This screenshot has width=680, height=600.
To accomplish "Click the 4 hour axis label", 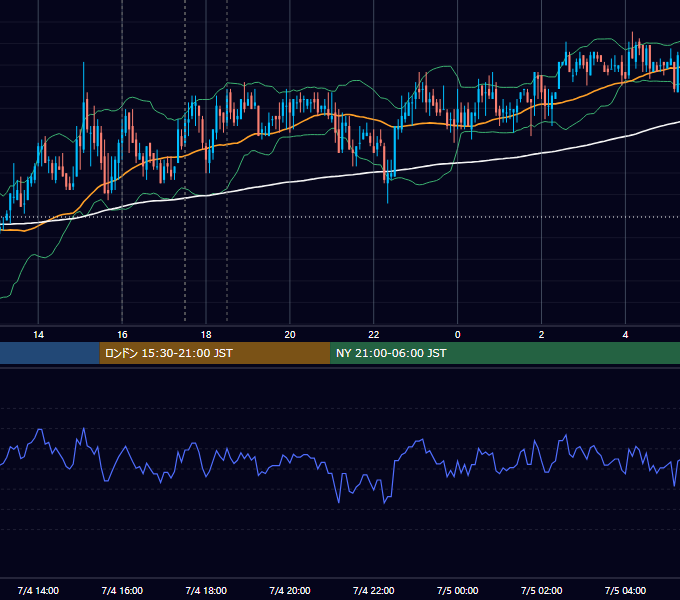I will (x=625, y=335).
